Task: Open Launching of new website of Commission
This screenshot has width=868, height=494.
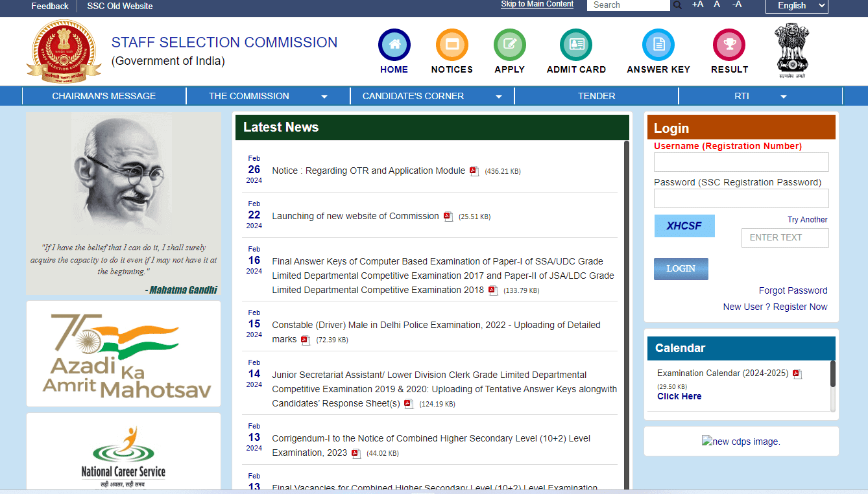Action: pos(356,216)
